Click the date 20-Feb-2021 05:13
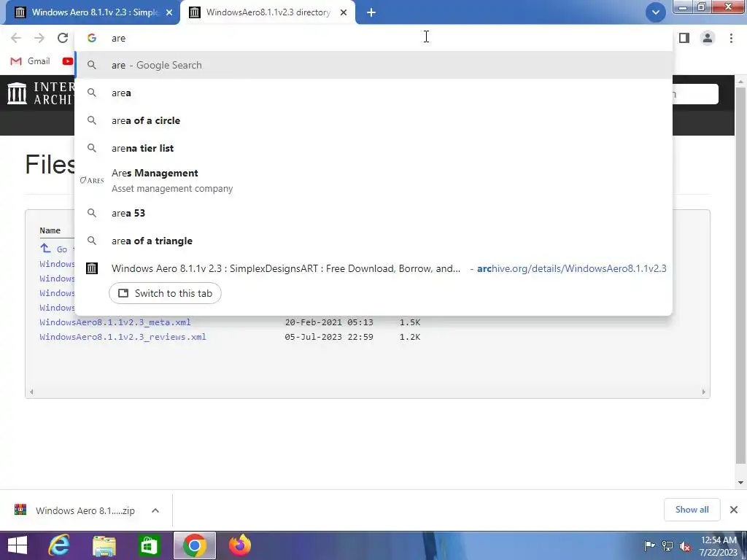 coord(329,322)
